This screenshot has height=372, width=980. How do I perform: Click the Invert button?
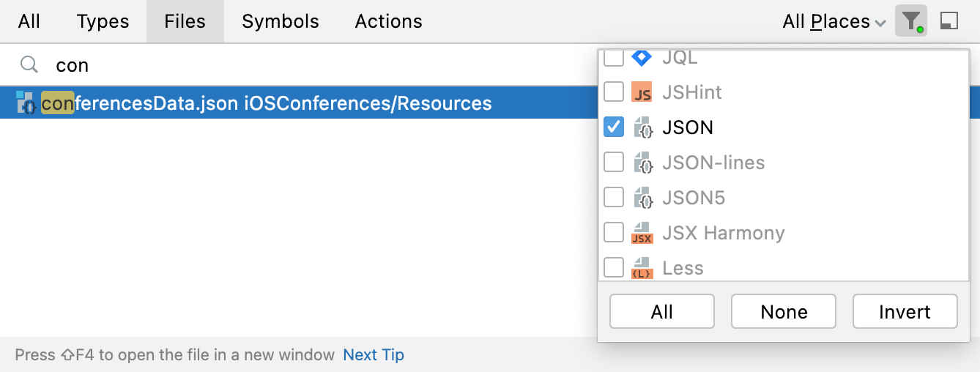point(905,312)
